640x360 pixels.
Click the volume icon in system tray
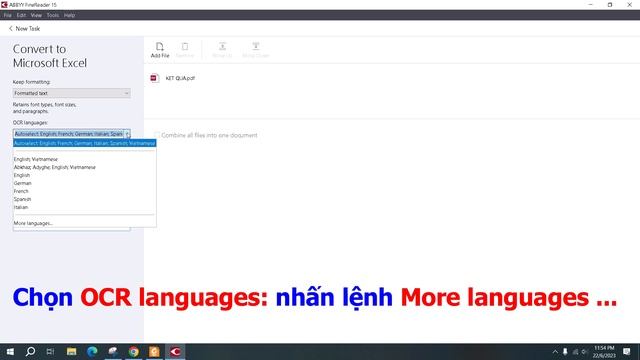584,351
